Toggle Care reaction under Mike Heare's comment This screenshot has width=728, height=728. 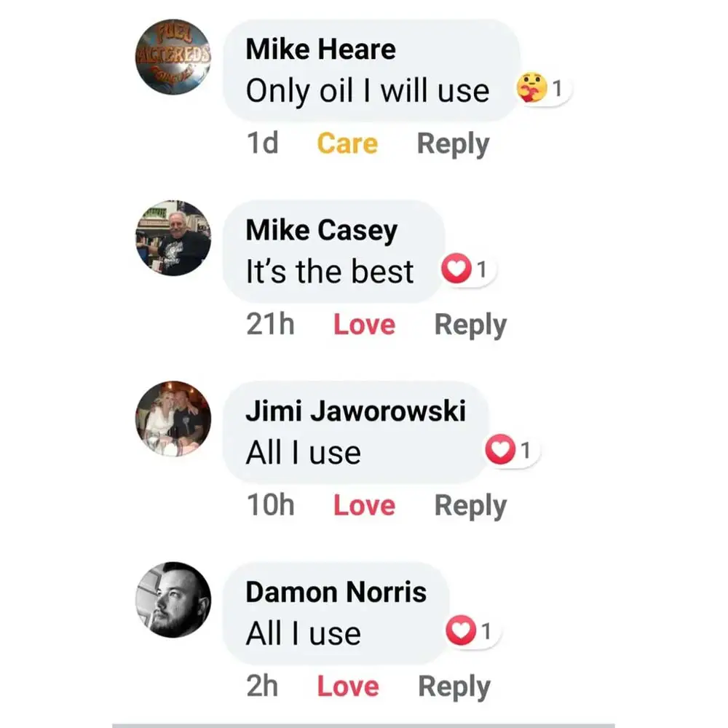coord(347,143)
